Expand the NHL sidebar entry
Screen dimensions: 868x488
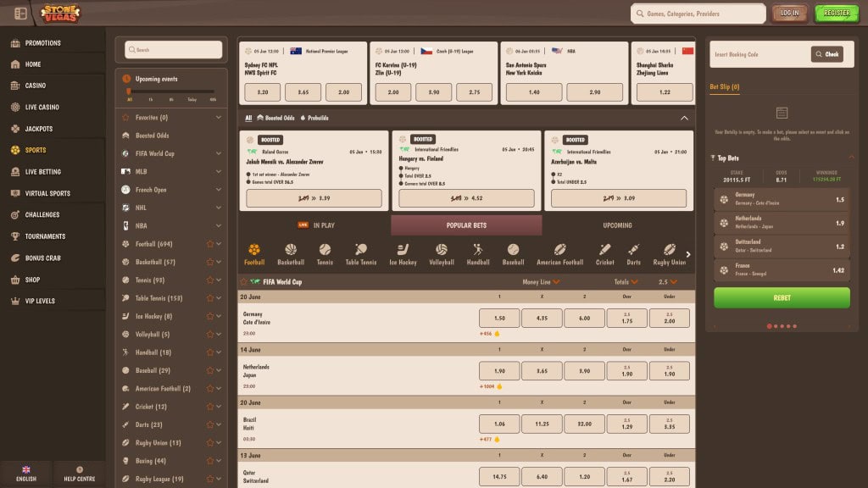pos(219,208)
